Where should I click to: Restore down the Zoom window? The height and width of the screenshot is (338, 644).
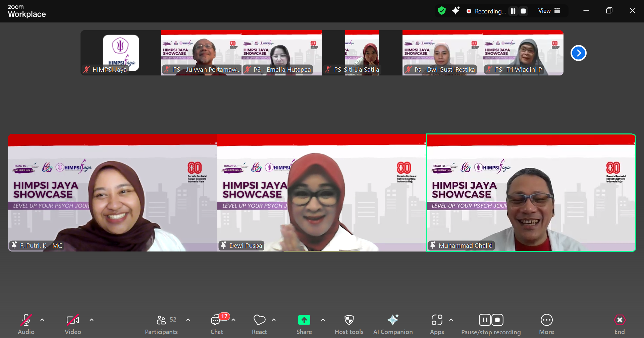click(x=609, y=11)
